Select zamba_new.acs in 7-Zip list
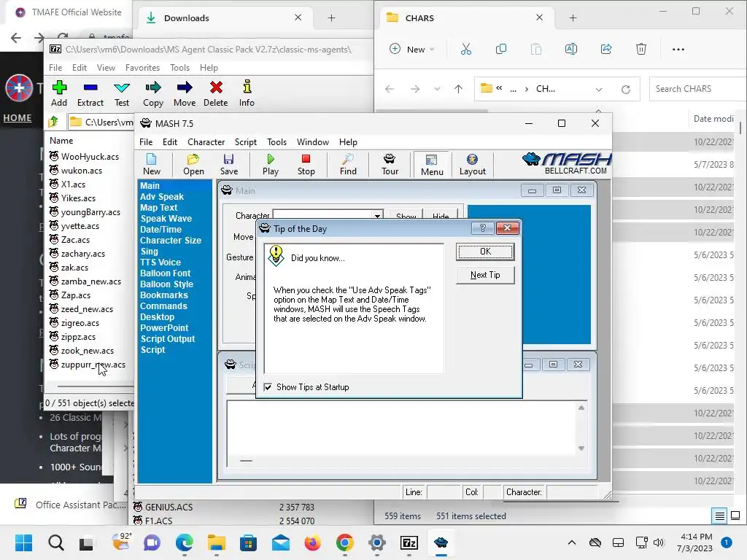The height and width of the screenshot is (560, 747). click(x=90, y=281)
